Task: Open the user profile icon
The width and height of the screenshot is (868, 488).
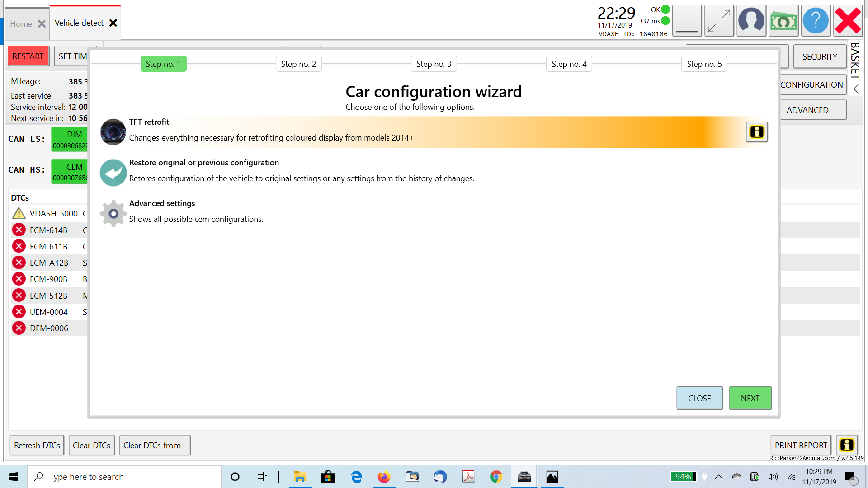Action: pyautogui.click(x=751, y=21)
